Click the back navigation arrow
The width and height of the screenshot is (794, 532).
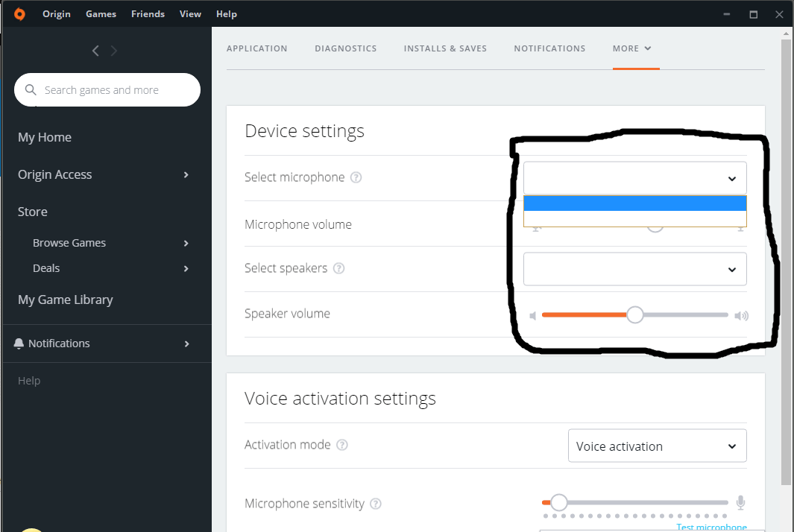[x=95, y=51]
